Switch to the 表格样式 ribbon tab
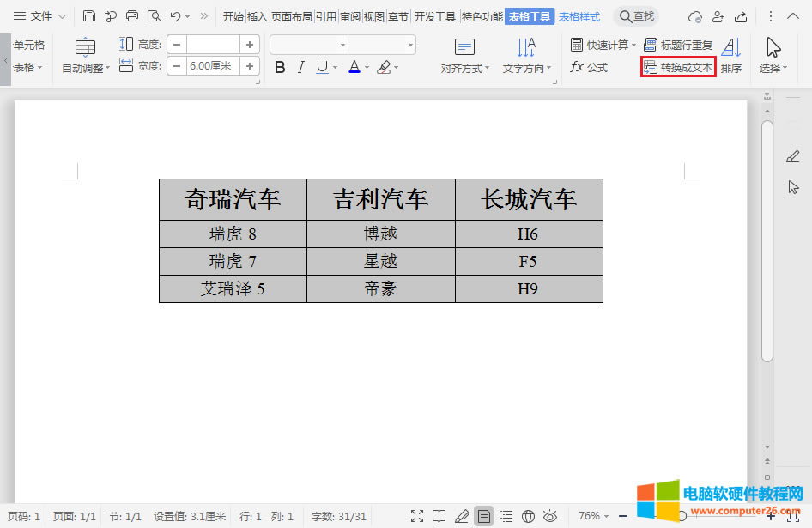Viewport: 812px width, 528px height. point(579,15)
